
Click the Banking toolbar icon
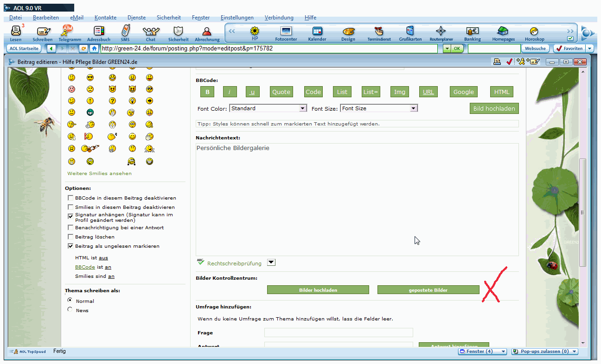473,31
